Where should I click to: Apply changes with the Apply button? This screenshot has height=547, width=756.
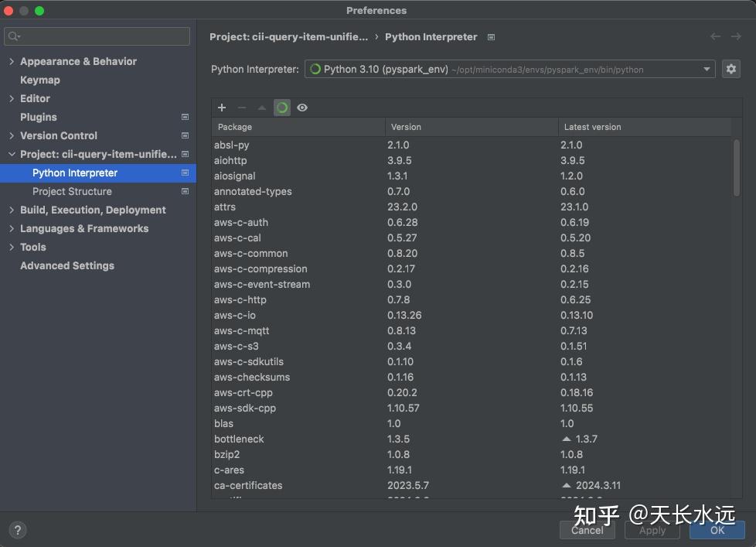tap(652, 530)
